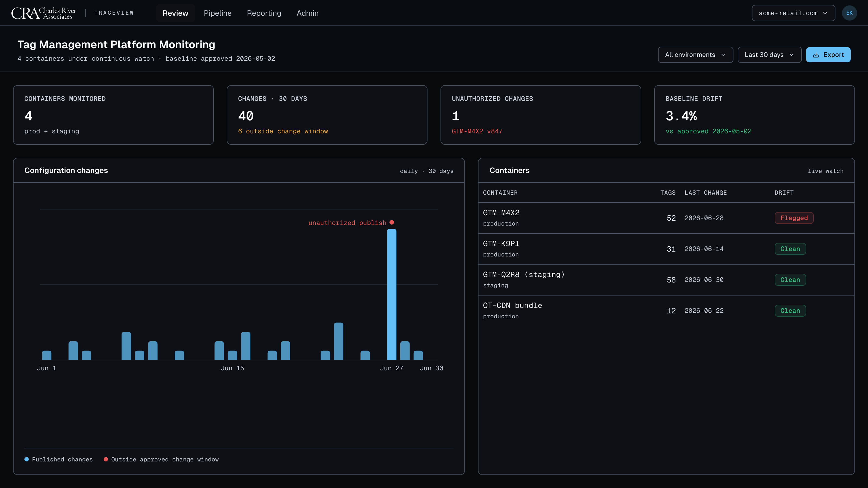Click the Jun 1 axis label
The image size is (868, 488).
pyautogui.click(x=46, y=368)
